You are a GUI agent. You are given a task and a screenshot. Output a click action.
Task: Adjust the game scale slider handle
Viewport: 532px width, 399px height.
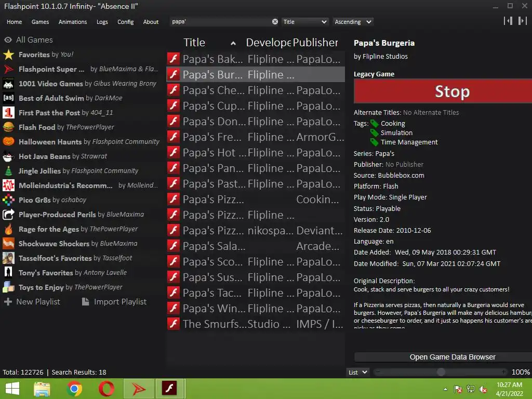(441, 372)
